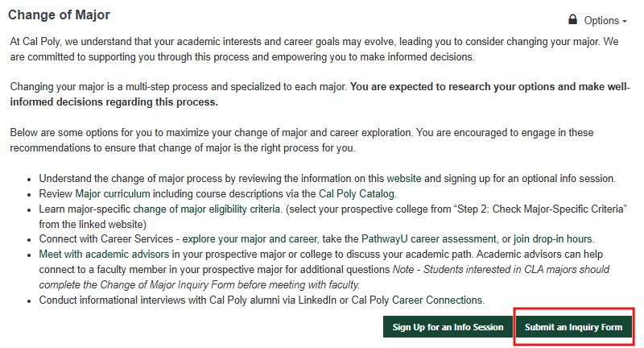Open 'explore your major and career' link

click(250, 238)
